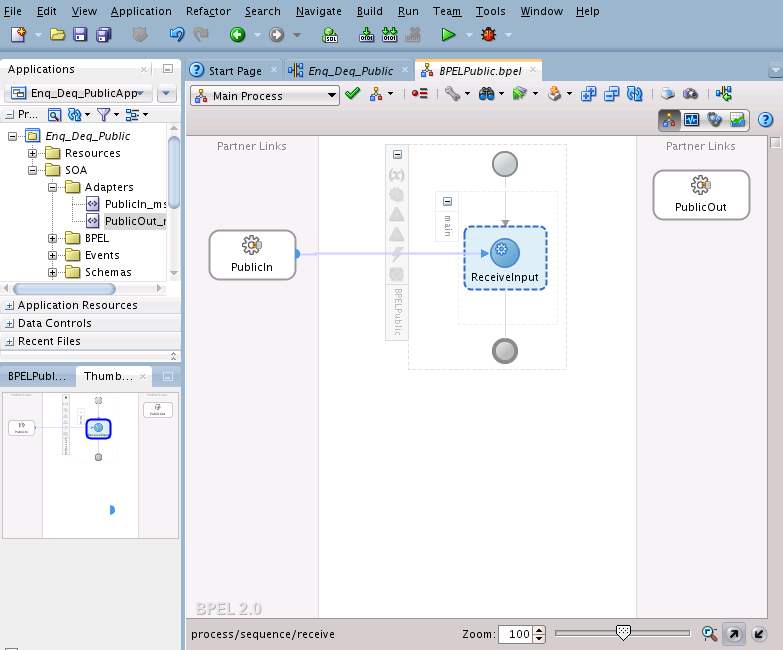Click the zoom arrow down-left button
This screenshot has height=650, width=783.
coord(759,634)
